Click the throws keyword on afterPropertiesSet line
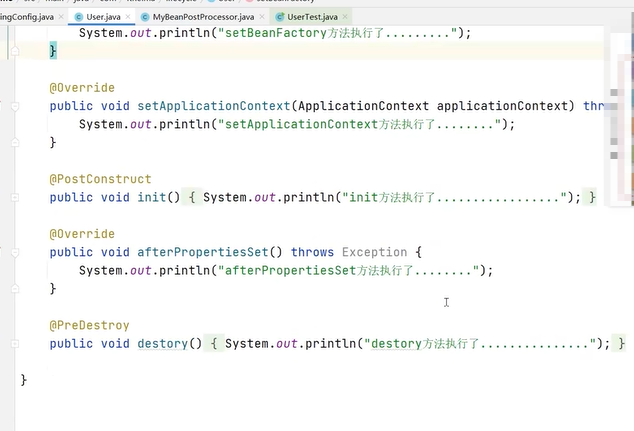 [313, 252]
